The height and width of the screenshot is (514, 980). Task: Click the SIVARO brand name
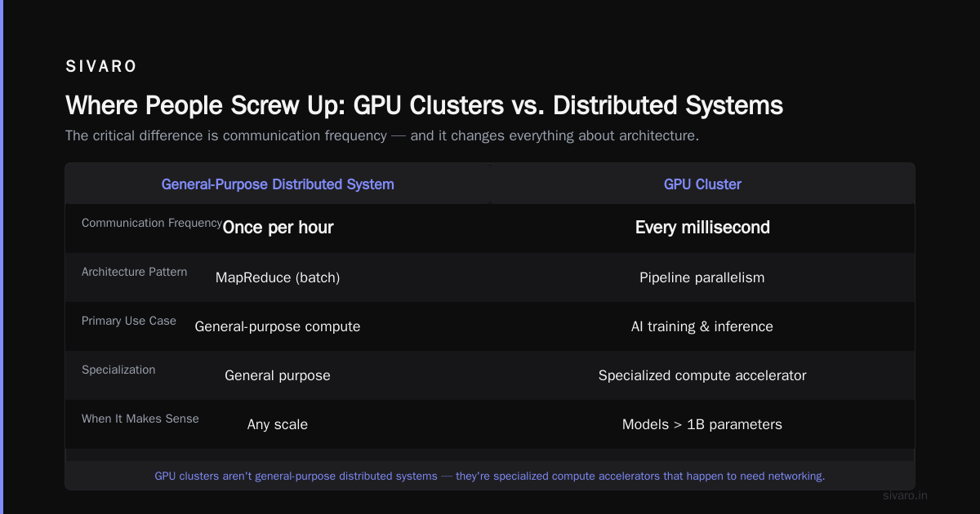coord(101,67)
